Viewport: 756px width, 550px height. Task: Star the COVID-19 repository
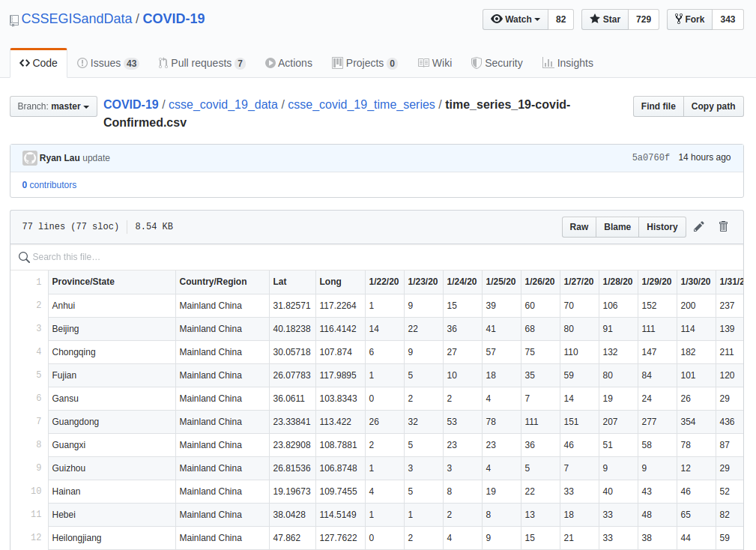click(605, 19)
